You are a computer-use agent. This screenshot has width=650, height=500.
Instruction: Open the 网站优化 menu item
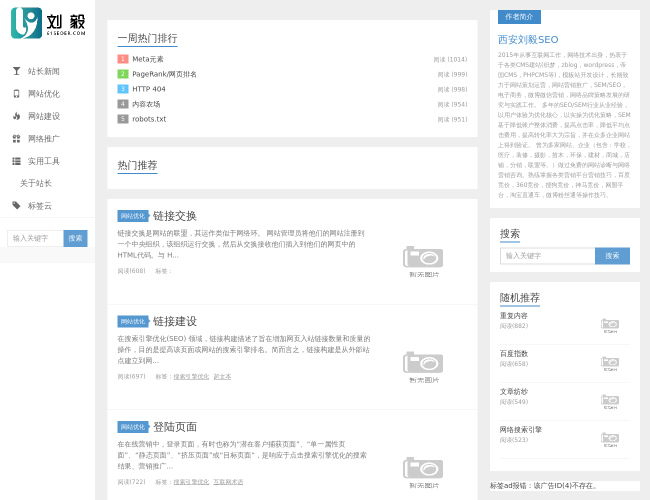point(44,94)
